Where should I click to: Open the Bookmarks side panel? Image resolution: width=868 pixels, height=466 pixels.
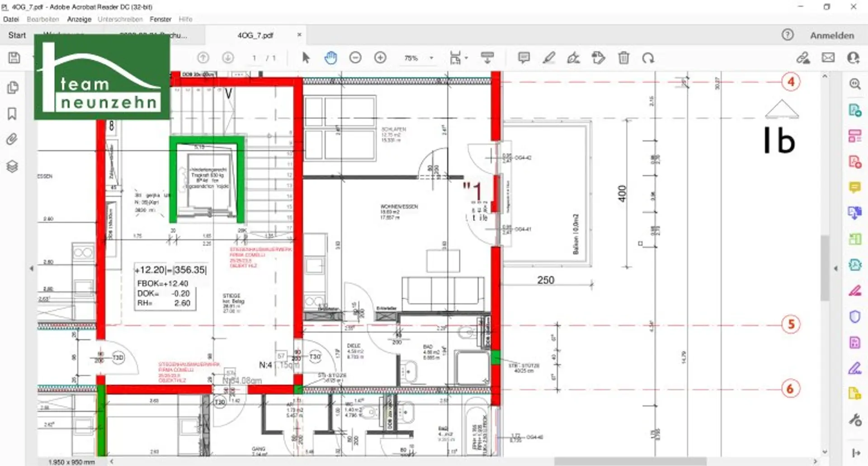click(12, 114)
